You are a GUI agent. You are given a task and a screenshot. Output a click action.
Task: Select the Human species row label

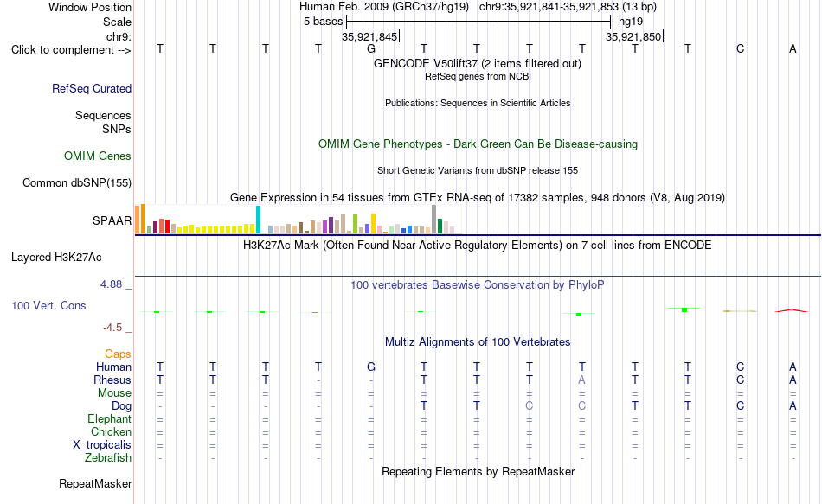click(113, 367)
